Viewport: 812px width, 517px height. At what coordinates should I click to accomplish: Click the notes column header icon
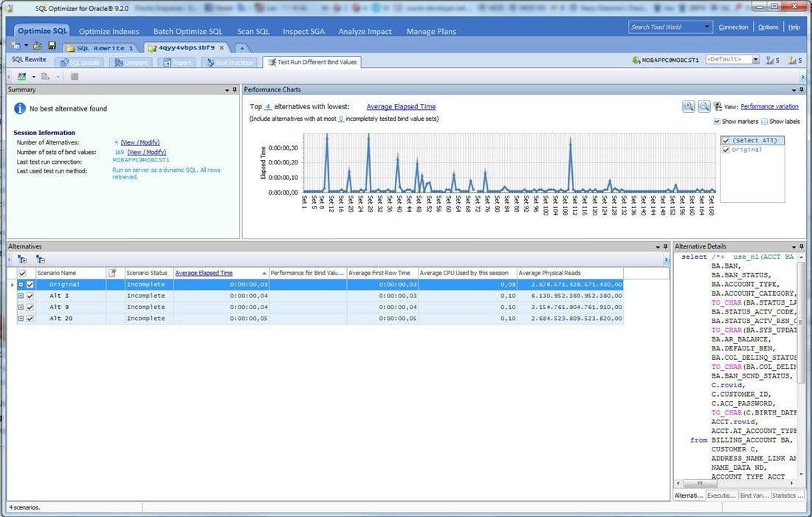(x=112, y=273)
